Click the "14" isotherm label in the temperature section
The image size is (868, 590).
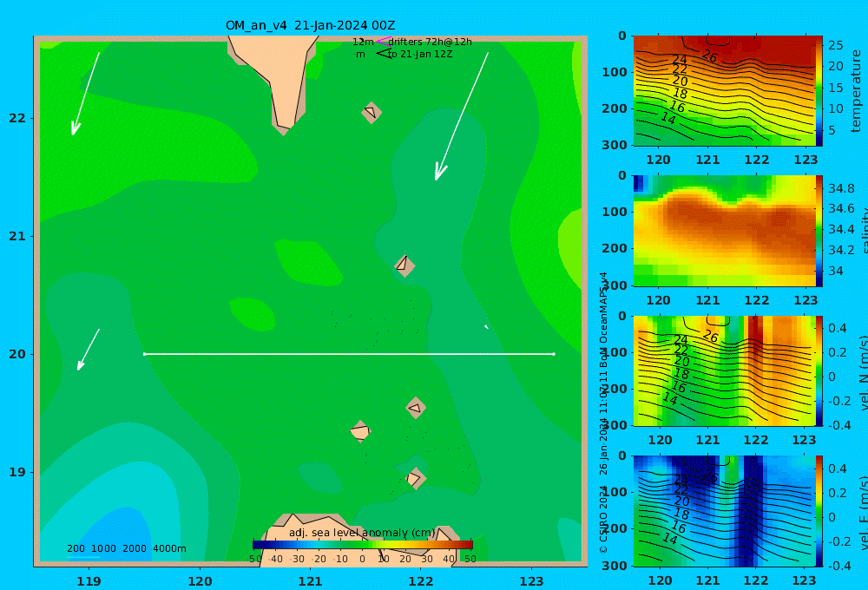668,118
